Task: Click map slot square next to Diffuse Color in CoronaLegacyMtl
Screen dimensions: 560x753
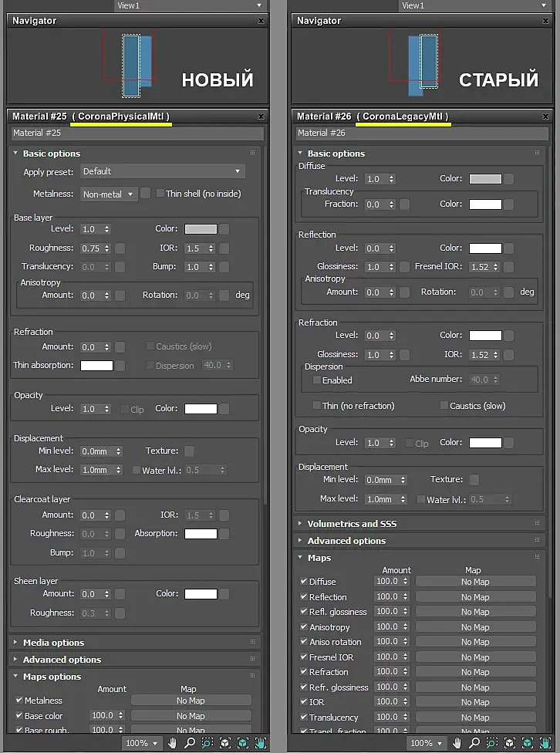Action: pyautogui.click(x=509, y=179)
